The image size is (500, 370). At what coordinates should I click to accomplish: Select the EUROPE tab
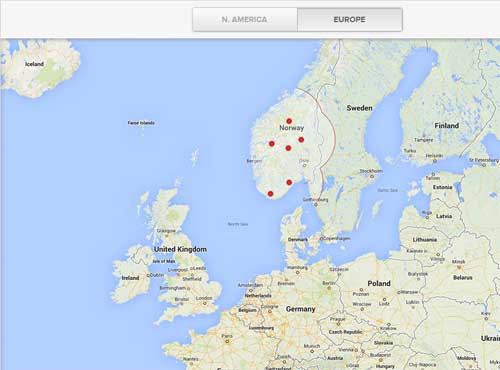coord(350,20)
